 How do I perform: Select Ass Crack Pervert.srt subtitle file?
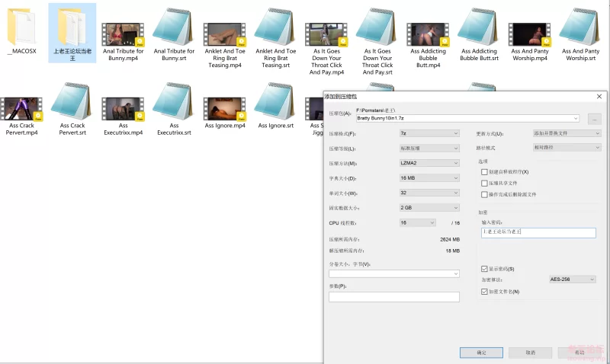click(72, 101)
